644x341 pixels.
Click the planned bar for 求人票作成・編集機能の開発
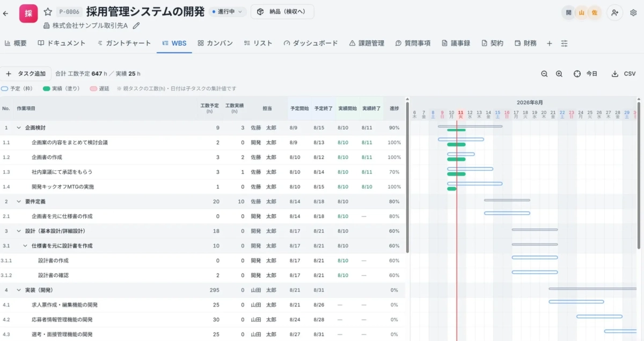tap(576, 302)
